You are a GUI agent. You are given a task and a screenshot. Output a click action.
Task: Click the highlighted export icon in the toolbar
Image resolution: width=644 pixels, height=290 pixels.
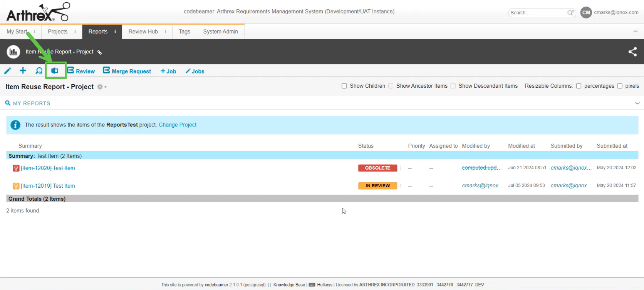pos(55,71)
